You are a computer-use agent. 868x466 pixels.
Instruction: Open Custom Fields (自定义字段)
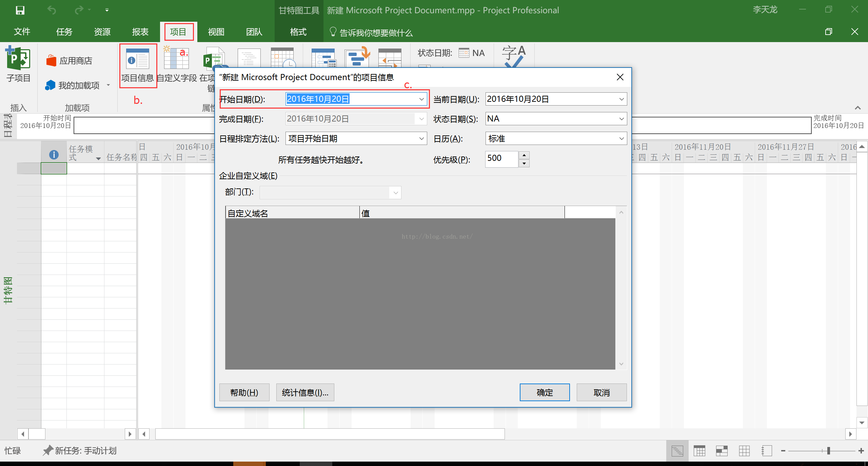pyautogui.click(x=176, y=65)
